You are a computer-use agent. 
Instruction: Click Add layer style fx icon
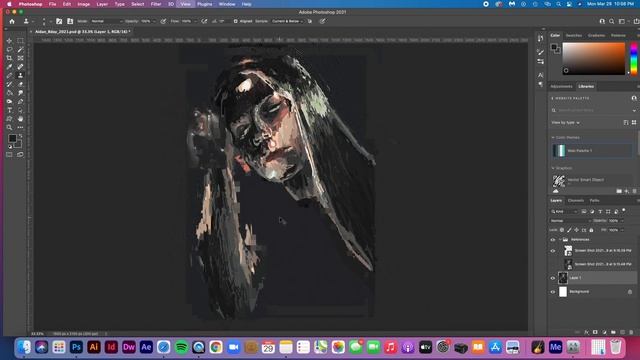coord(586,333)
